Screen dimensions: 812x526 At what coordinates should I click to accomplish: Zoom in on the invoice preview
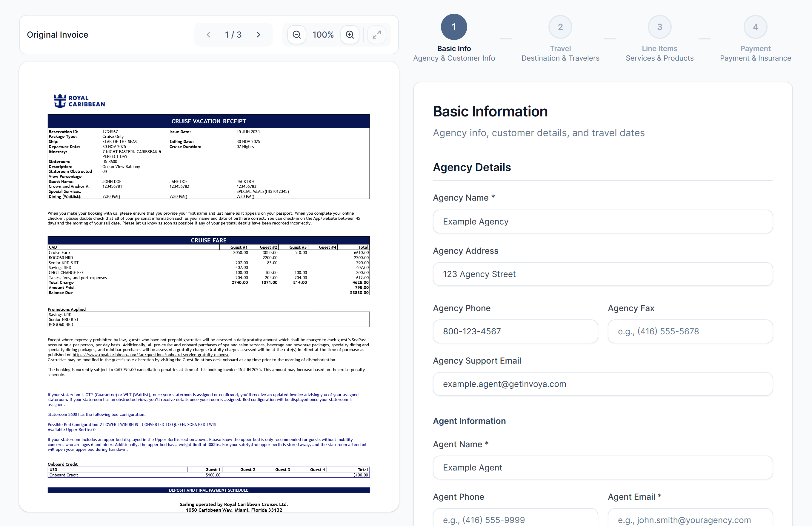pyautogui.click(x=350, y=34)
